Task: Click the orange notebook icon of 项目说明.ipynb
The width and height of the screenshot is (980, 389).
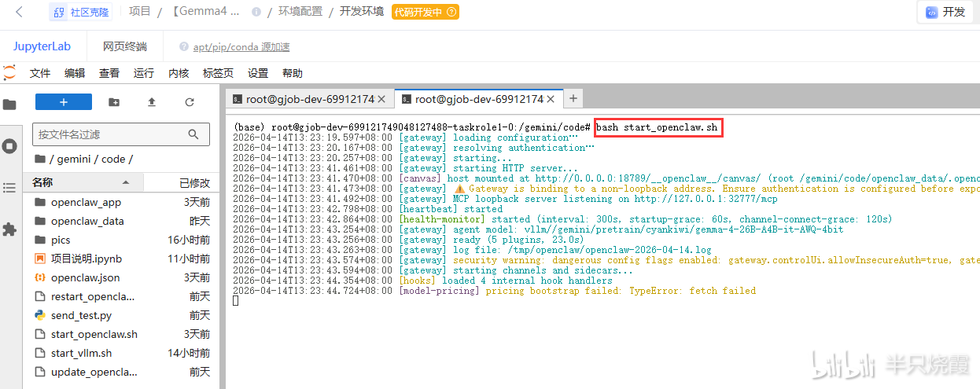Action: click(40, 259)
